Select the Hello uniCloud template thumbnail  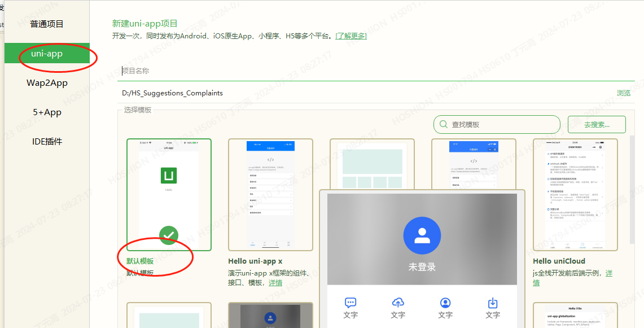[x=575, y=195]
